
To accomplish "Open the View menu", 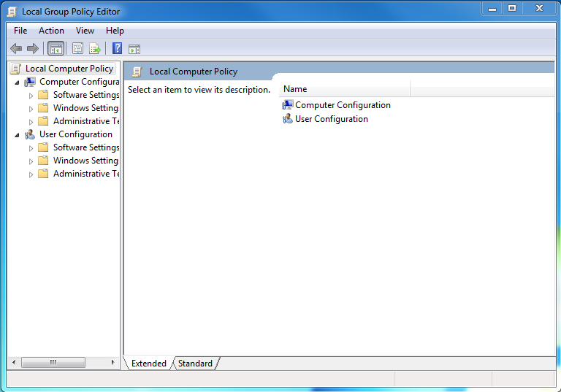I will 85,31.
